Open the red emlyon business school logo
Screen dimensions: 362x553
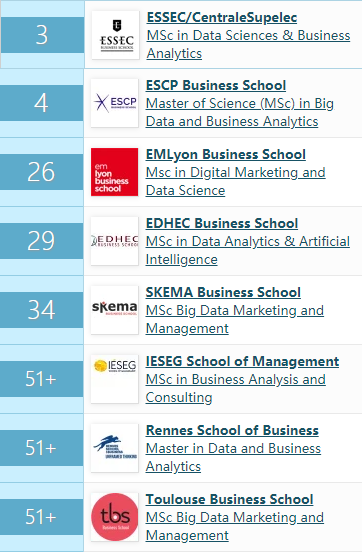(x=115, y=172)
